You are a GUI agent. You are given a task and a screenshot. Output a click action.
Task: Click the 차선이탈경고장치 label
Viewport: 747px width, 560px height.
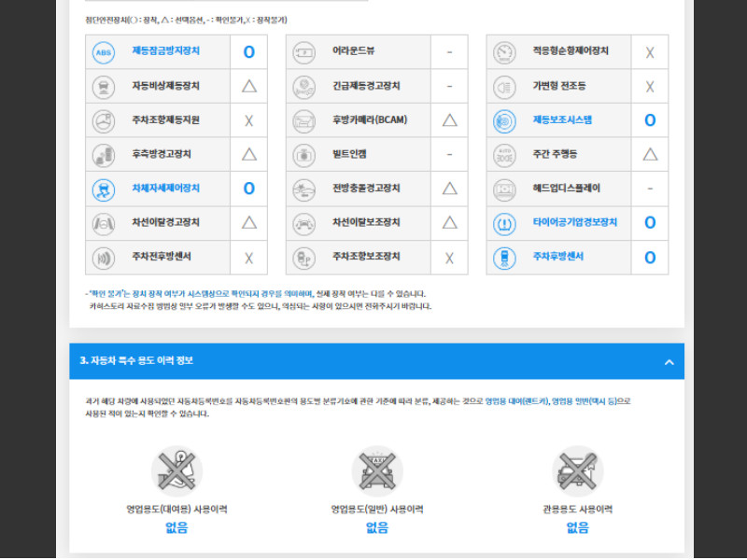166,222
